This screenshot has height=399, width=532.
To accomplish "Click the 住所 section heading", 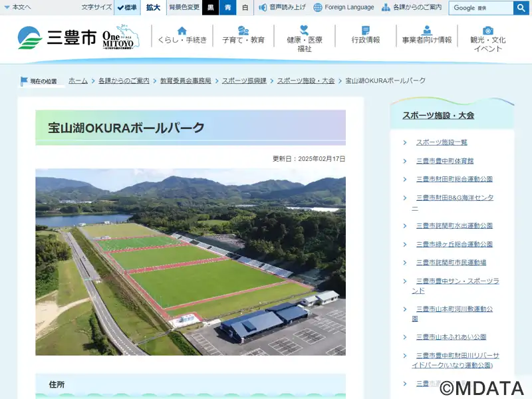I will pyautogui.click(x=57, y=384).
